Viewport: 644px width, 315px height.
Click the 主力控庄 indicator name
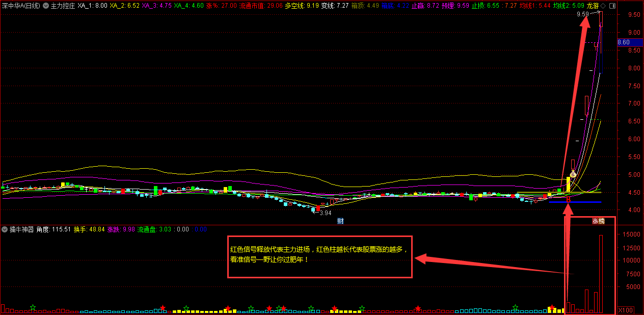63,6
